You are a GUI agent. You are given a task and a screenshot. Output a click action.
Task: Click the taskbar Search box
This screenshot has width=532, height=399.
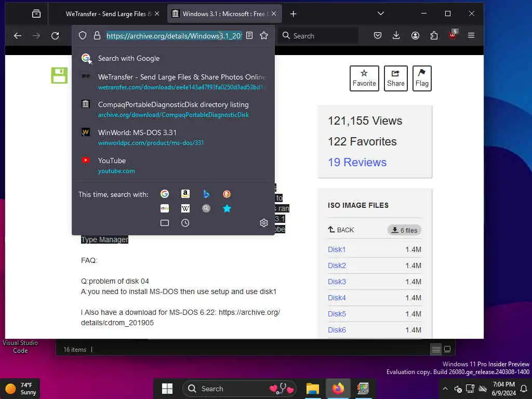pyautogui.click(x=240, y=389)
